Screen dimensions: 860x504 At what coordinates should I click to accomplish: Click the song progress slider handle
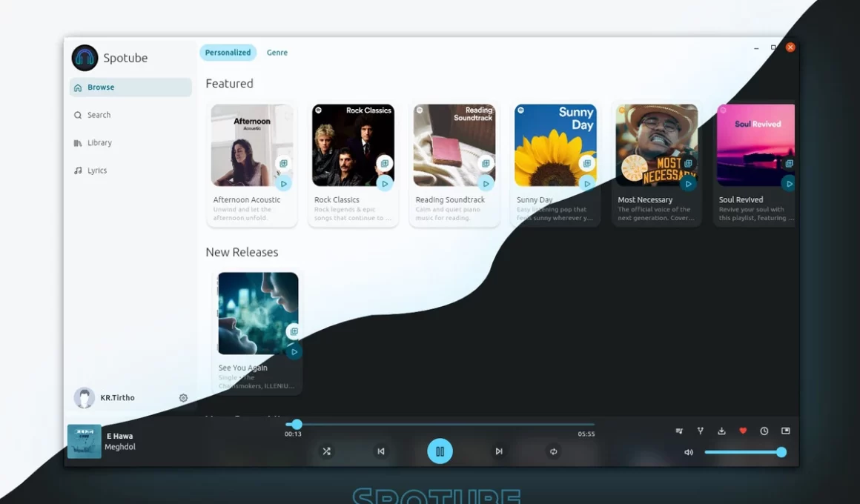coord(297,425)
